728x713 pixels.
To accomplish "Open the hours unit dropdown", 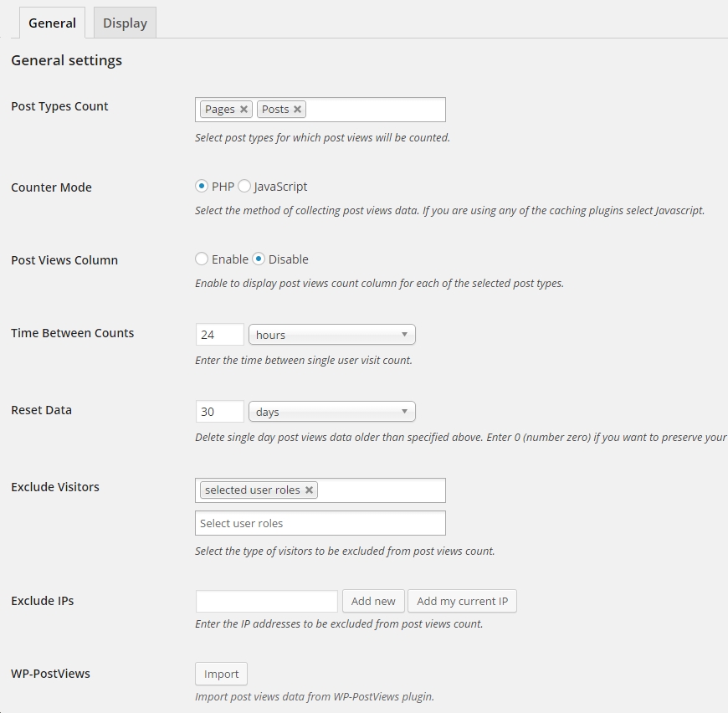I will pyautogui.click(x=331, y=335).
